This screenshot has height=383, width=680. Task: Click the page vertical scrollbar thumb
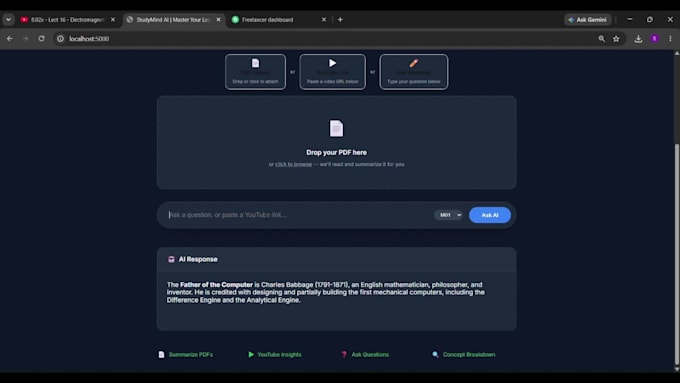(x=677, y=254)
